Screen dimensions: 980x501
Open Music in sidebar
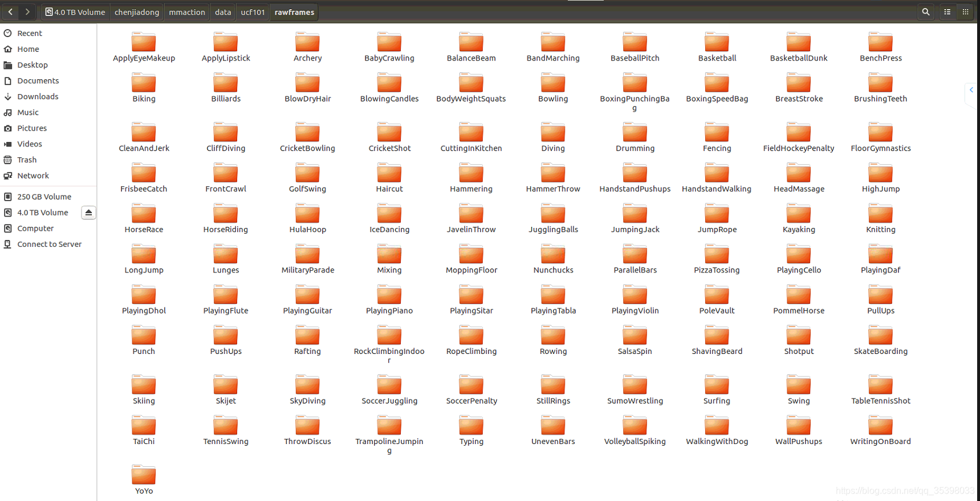[48, 112]
